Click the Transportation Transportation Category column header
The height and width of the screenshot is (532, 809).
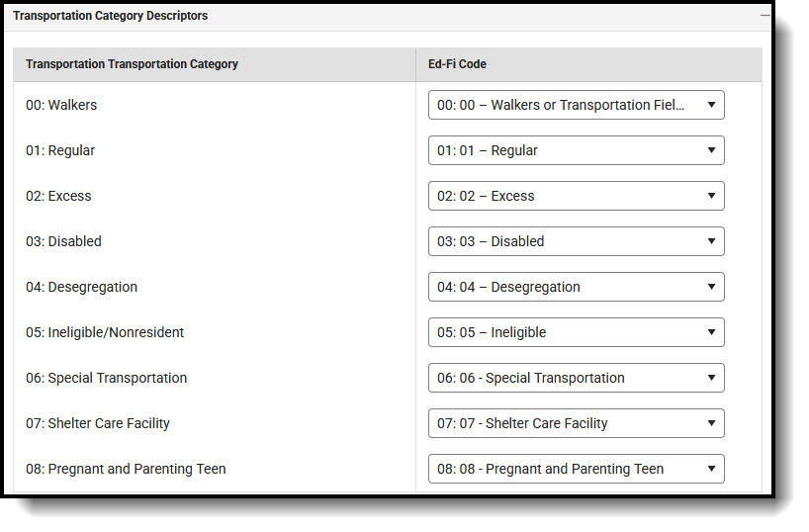[x=132, y=64]
